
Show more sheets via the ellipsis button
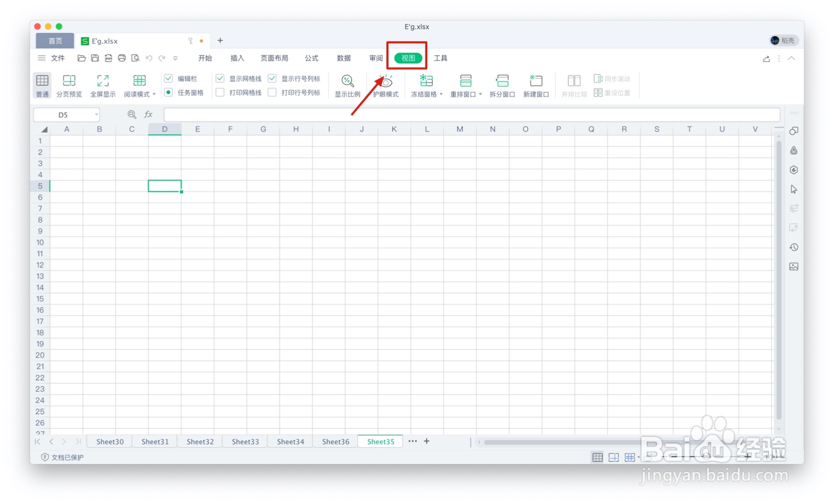(x=413, y=441)
